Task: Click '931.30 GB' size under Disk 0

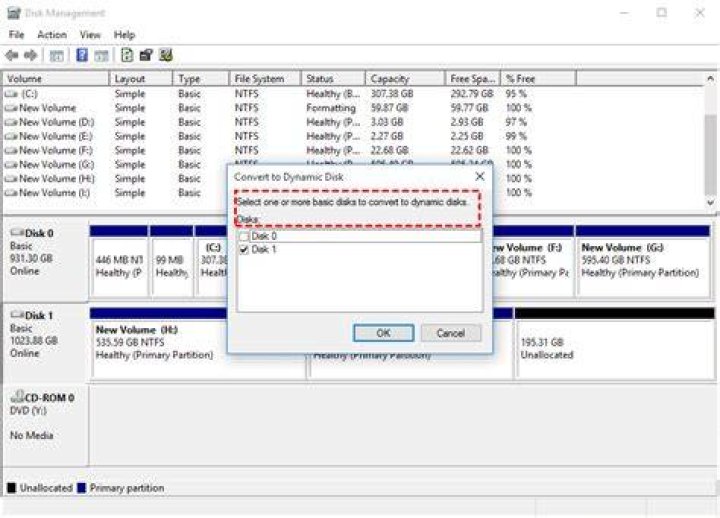Action: coord(31,259)
